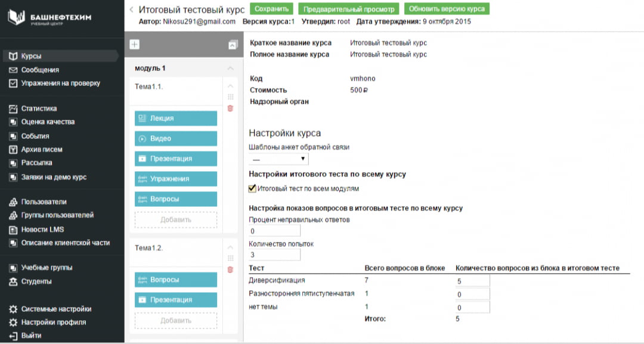
Task: Select the Видео block in Тема1.1
Action: 176,139
